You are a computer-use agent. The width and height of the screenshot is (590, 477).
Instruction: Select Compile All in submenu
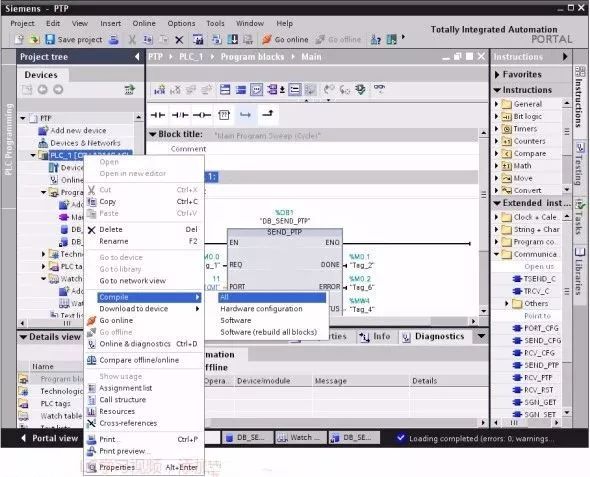click(x=272, y=297)
